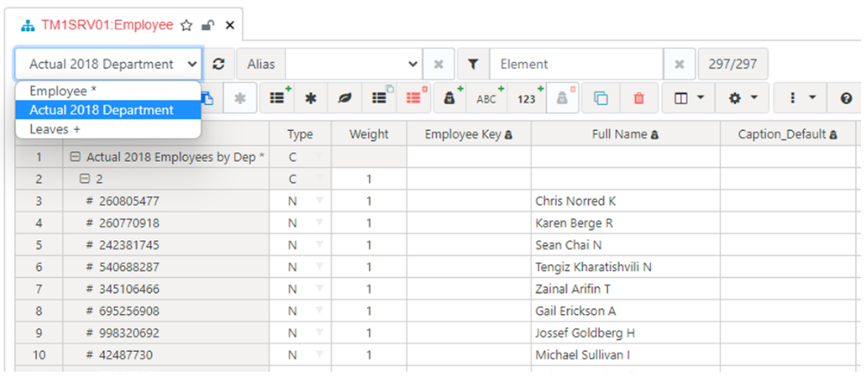Click the 297/297 element count button
The width and height of the screenshot is (868, 386).
[x=733, y=64]
